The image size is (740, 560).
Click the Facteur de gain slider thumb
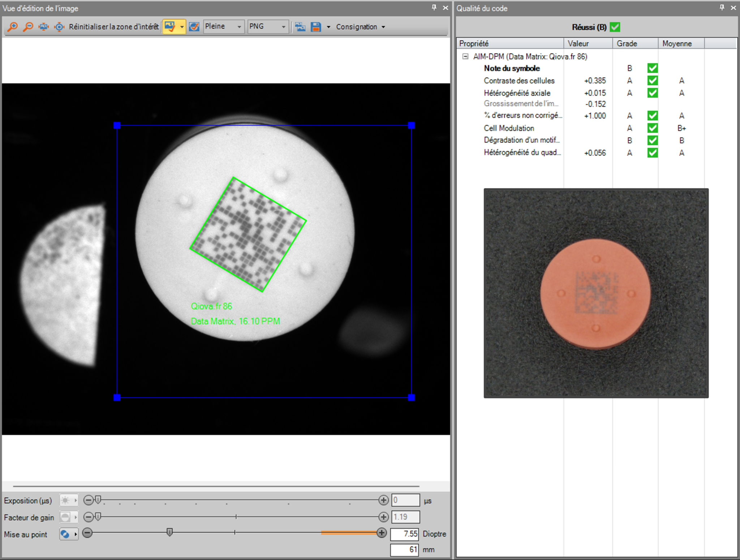(98, 517)
